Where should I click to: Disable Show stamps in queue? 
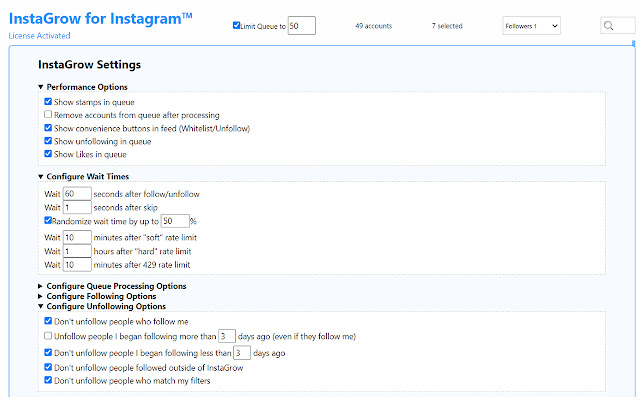(48, 102)
